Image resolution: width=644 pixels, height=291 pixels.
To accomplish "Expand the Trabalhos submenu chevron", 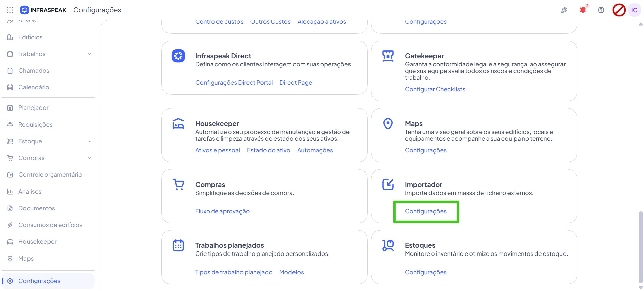I will coord(90,54).
